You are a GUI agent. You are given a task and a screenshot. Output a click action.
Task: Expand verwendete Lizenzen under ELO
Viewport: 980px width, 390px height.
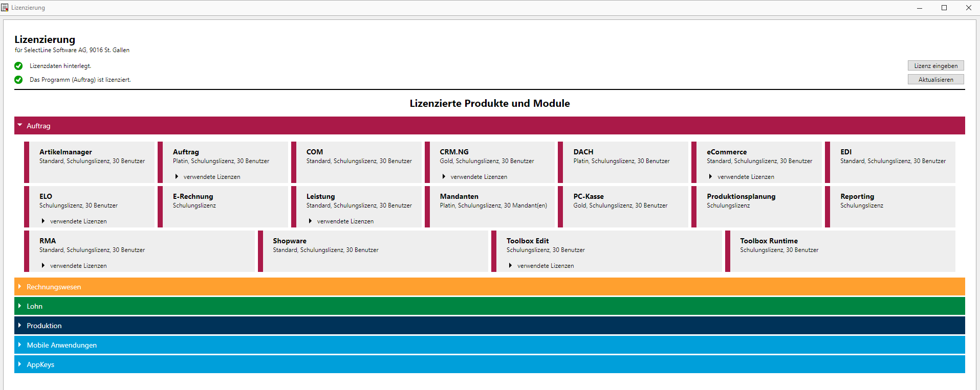click(x=74, y=221)
